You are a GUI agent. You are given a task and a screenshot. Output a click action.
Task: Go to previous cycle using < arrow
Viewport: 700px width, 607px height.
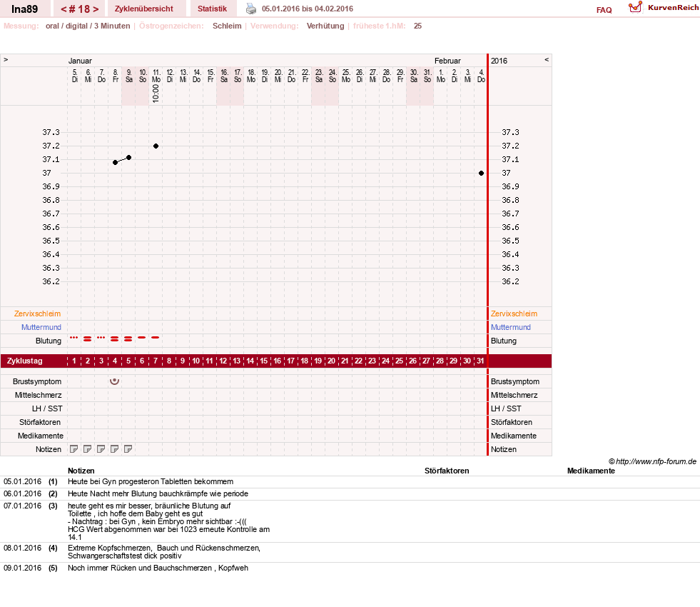click(x=64, y=9)
